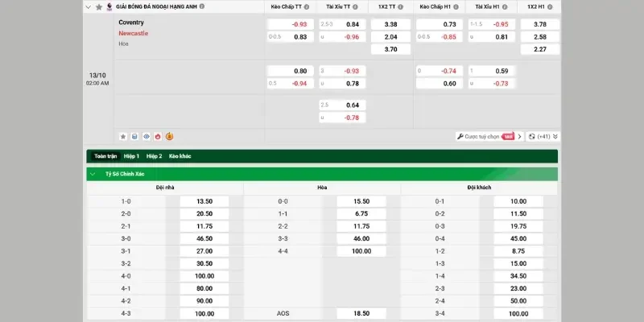Select the Coventry team name
The width and height of the screenshot is (644, 322).
click(x=131, y=23)
